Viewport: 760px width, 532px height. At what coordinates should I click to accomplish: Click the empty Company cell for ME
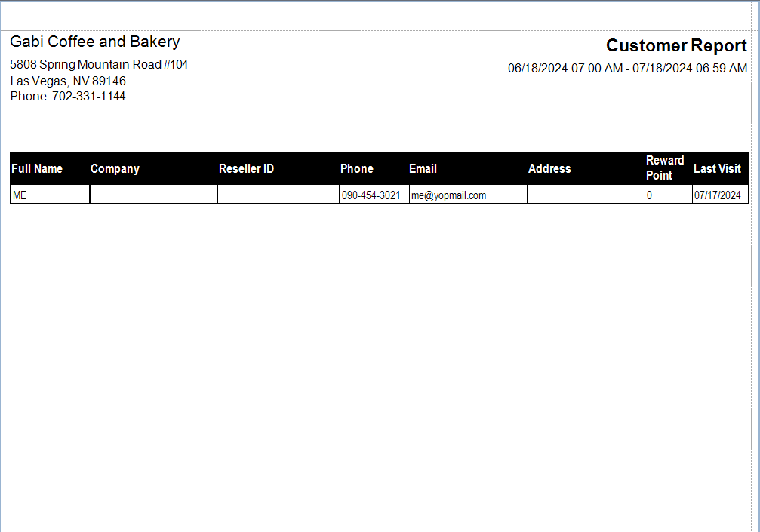click(x=153, y=195)
